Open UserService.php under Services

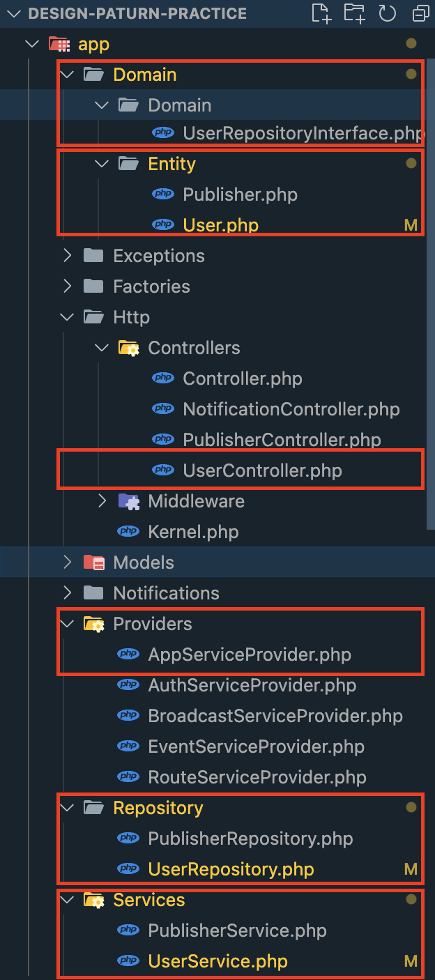218,961
